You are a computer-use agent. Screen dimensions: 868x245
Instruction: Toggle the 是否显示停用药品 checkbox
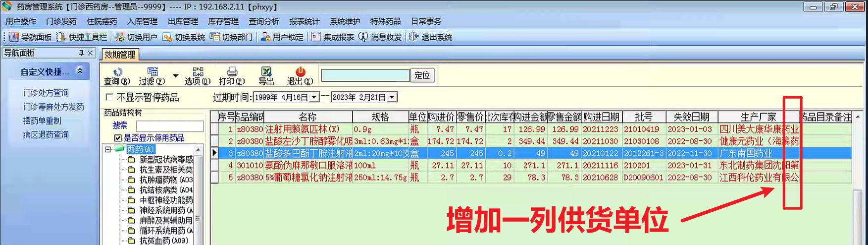[118, 138]
